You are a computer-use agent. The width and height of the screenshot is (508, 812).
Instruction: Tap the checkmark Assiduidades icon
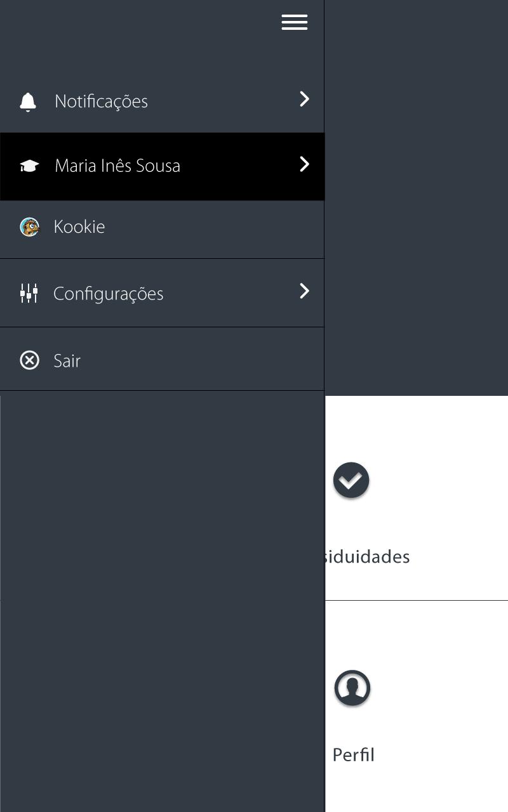pyautogui.click(x=351, y=480)
